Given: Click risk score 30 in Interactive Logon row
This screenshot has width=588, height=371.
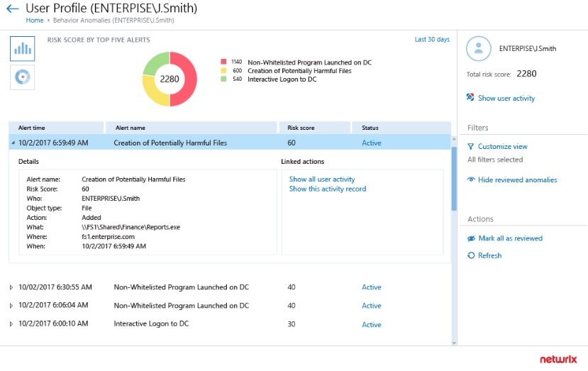Looking at the screenshot, I should [292, 324].
